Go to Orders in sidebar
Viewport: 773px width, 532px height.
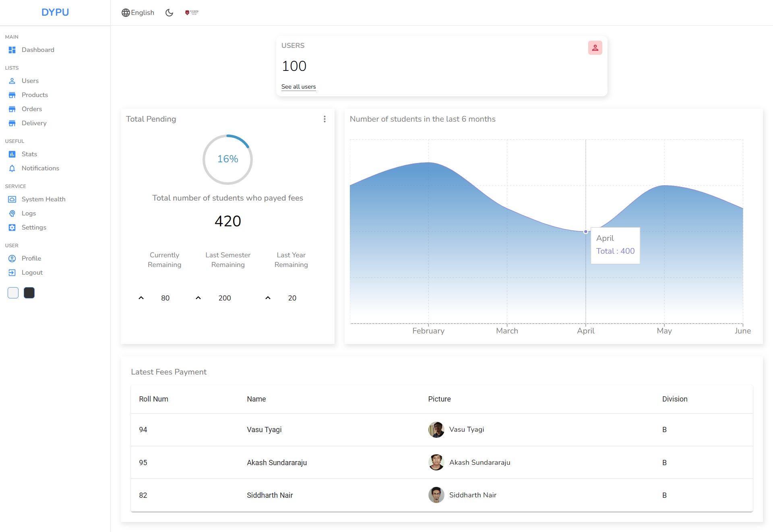(x=31, y=109)
